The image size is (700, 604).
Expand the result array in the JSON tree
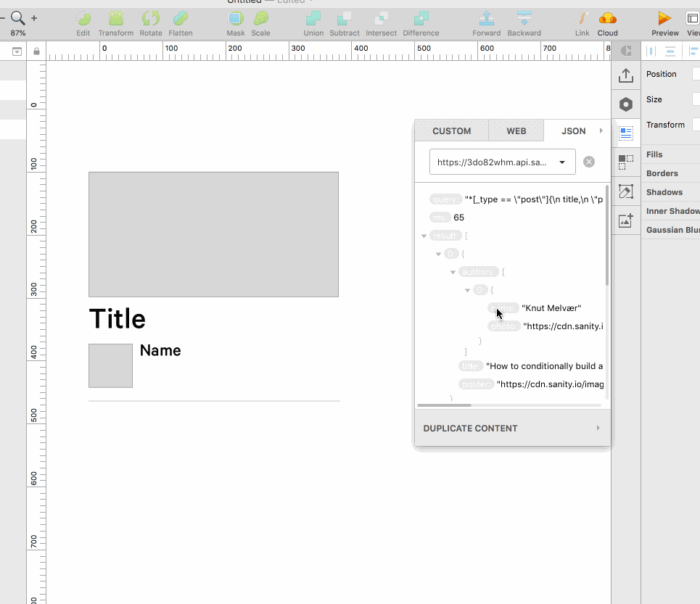click(424, 235)
